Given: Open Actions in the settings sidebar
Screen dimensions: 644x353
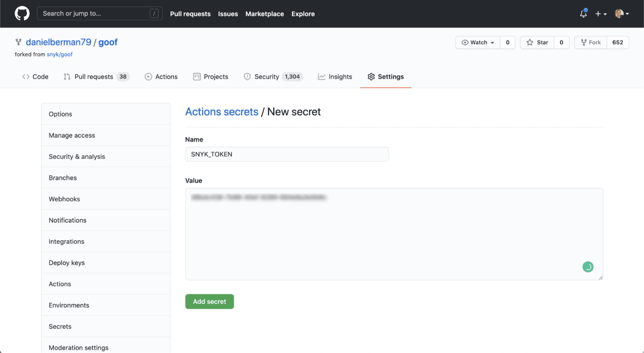Looking at the screenshot, I should click(106, 284).
